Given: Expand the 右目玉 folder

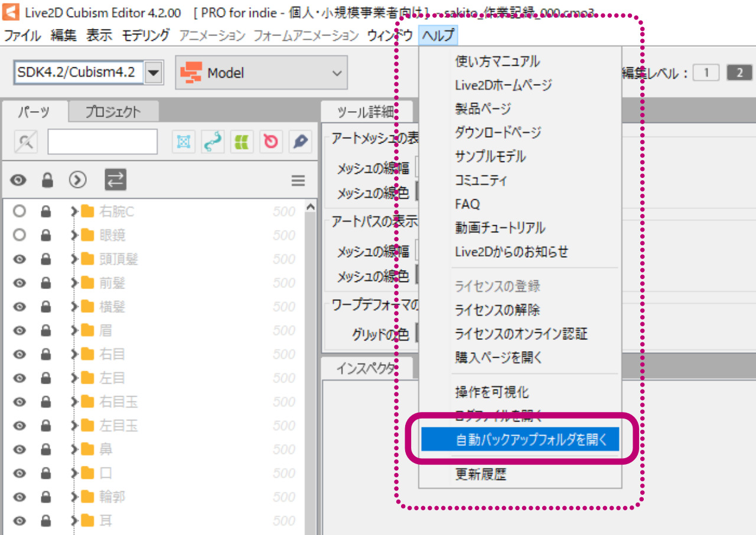Looking at the screenshot, I should pos(74,402).
